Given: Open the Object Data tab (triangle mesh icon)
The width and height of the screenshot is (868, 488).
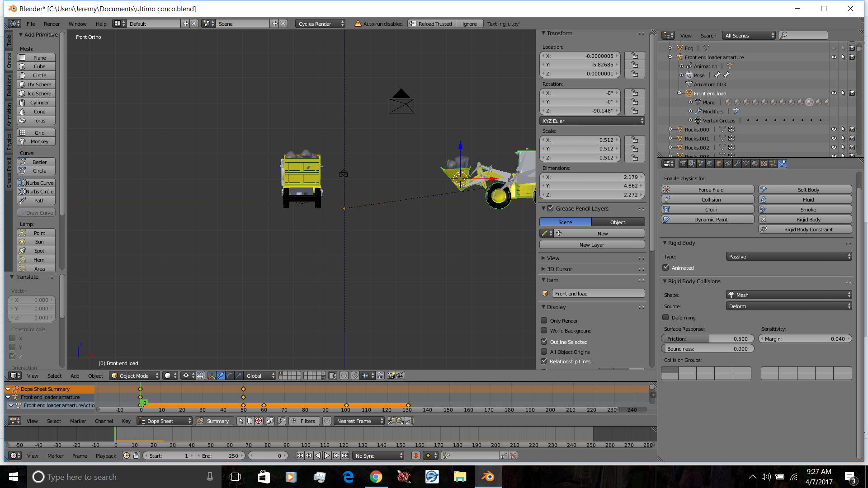Looking at the screenshot, I should pyautogui.click(x=746, y=164).
